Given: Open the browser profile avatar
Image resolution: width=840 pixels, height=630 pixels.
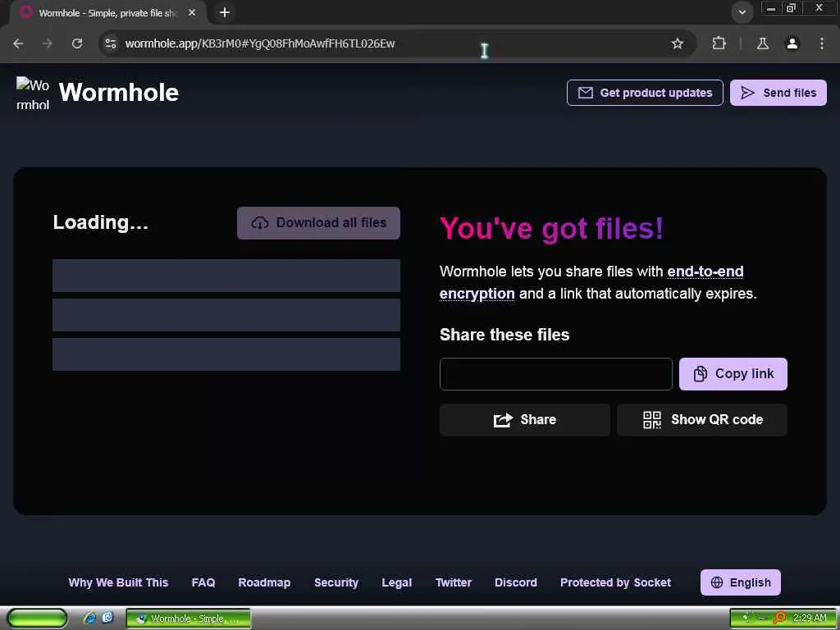Looking at the screenshot, I should coord(792,43).
